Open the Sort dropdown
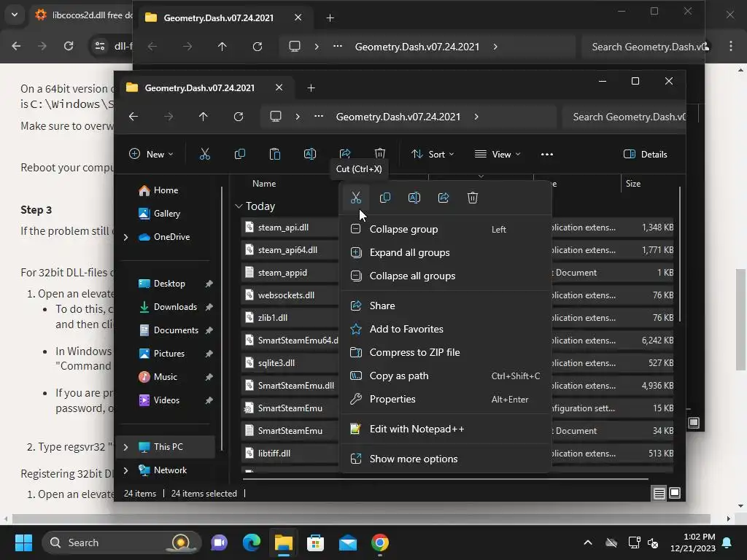This screenshot has width=747, height=560. (x=433, y=154)
